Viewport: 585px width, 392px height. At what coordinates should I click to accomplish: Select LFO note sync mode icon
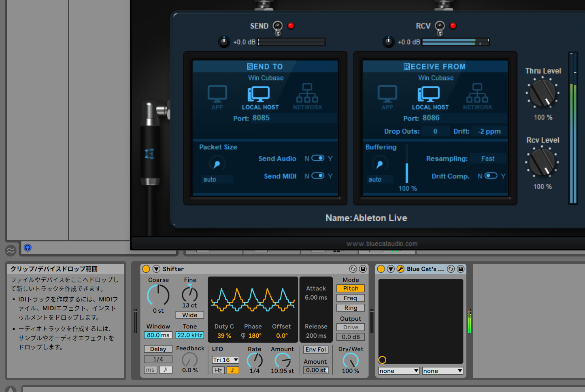[233, 370]
